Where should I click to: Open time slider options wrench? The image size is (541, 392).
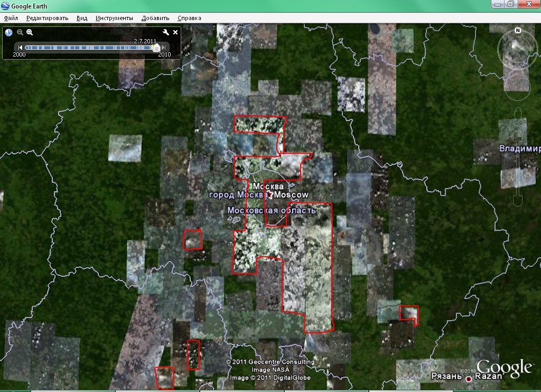pos(165,32)
